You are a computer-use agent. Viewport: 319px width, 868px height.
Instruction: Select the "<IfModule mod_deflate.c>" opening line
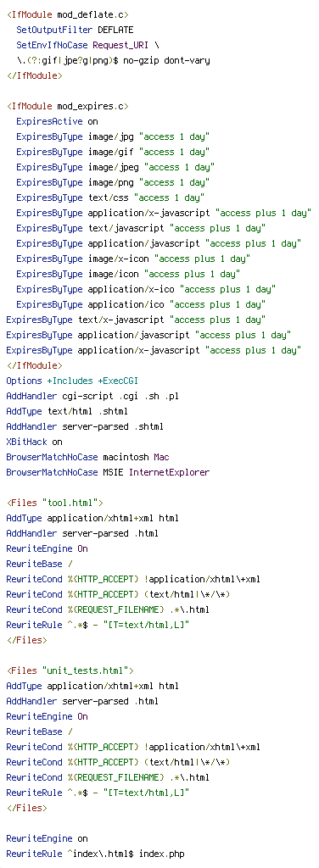click(68, 14)
